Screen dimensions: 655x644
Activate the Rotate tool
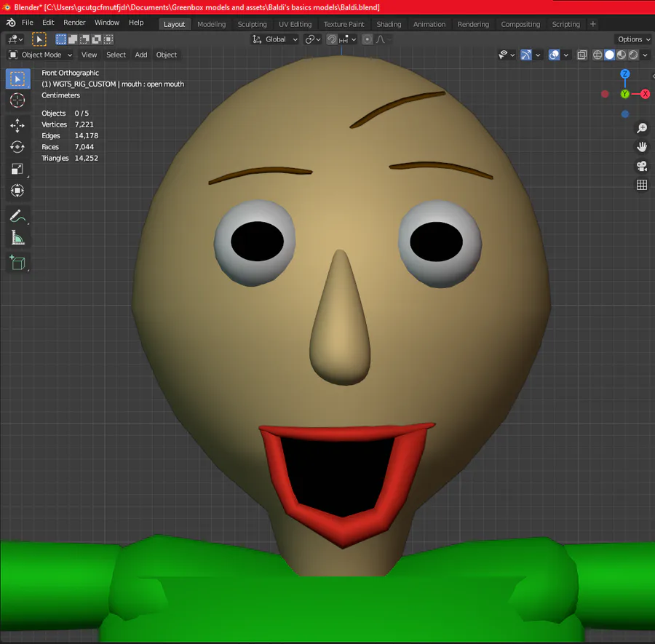coord(17,147)
